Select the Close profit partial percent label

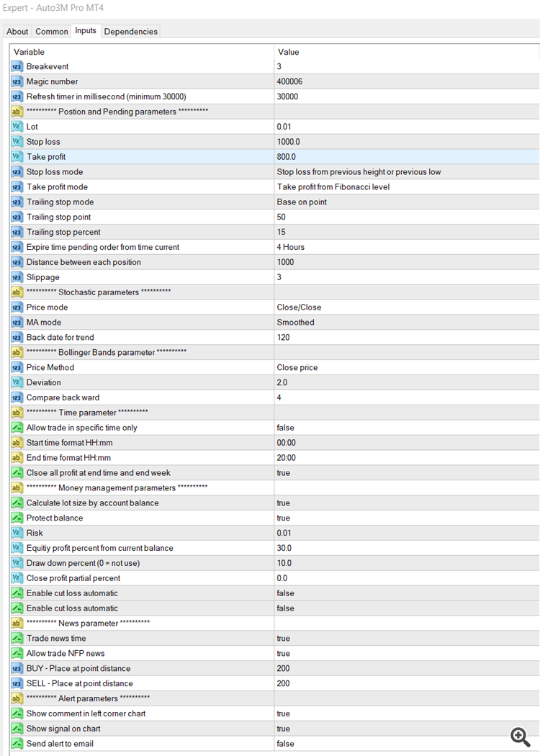click(73, 578)
